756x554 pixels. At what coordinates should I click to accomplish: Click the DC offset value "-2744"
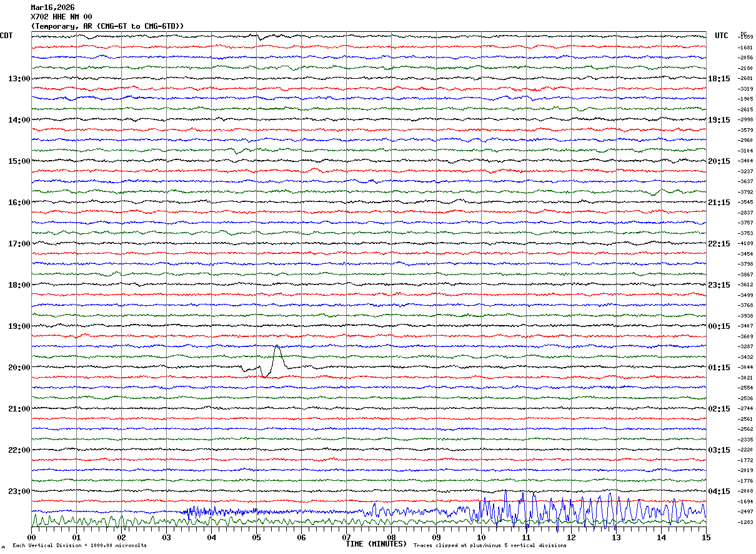(745, 409)
